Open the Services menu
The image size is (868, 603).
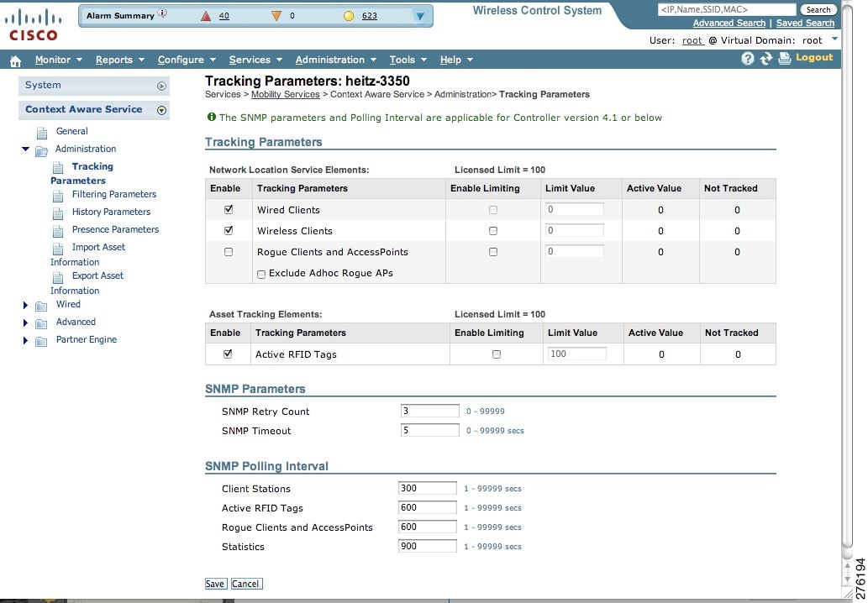pyautogui.click(x=255, y=60)
